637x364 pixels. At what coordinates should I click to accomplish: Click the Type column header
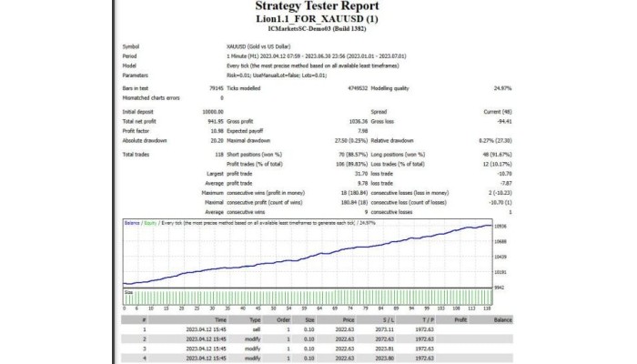point(256,319)
